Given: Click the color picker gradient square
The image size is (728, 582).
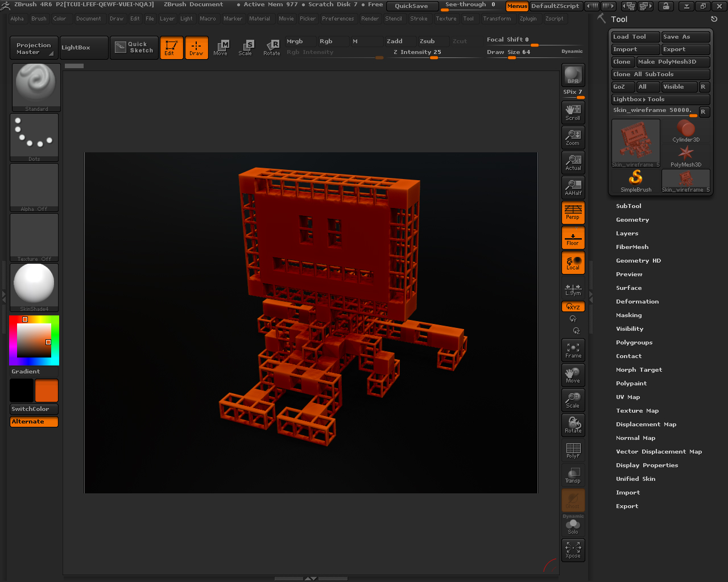Looking at the screenshot, I should 34,340.
